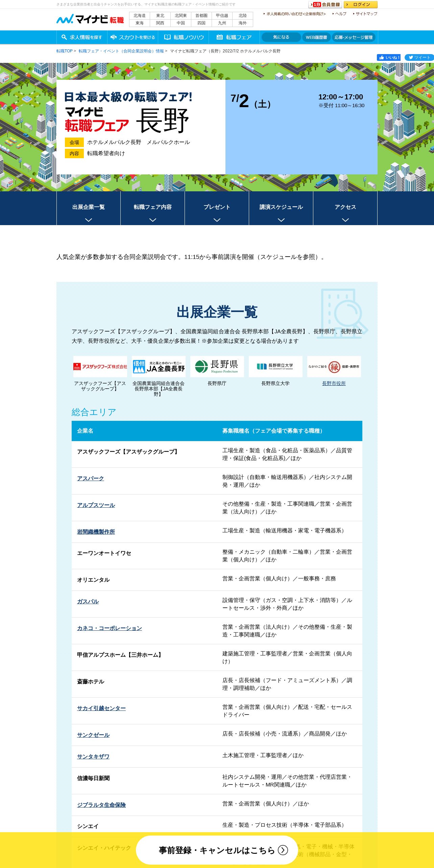This screenshot has height=868, width=434.
Task: Open 長野市役所 text link
Action: (334, 383)
